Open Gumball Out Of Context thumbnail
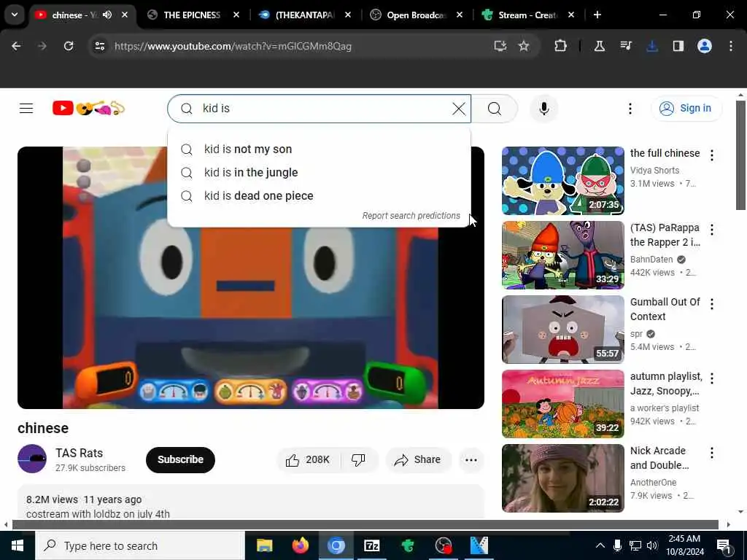The height and width of the screenshot is (560, 747). [x=562, y=329]
